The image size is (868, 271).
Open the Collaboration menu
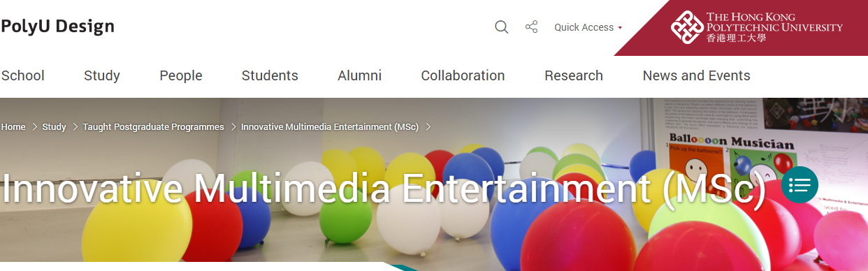point(463,75)
